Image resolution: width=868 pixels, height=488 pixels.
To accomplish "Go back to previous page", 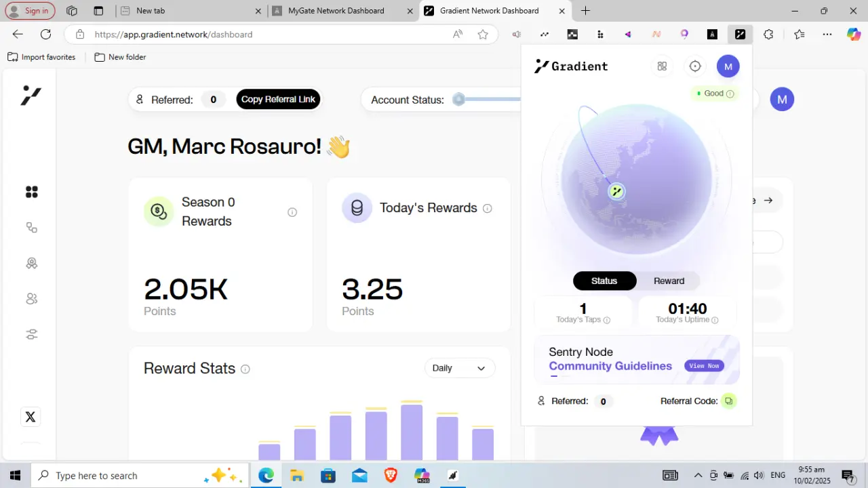I will [18, 34].
